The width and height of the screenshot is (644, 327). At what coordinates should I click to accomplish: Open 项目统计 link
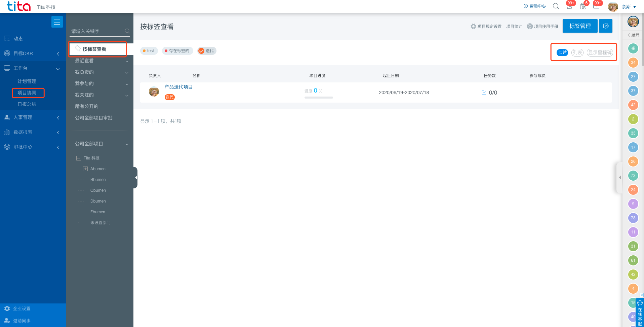(x=514, y=26)
